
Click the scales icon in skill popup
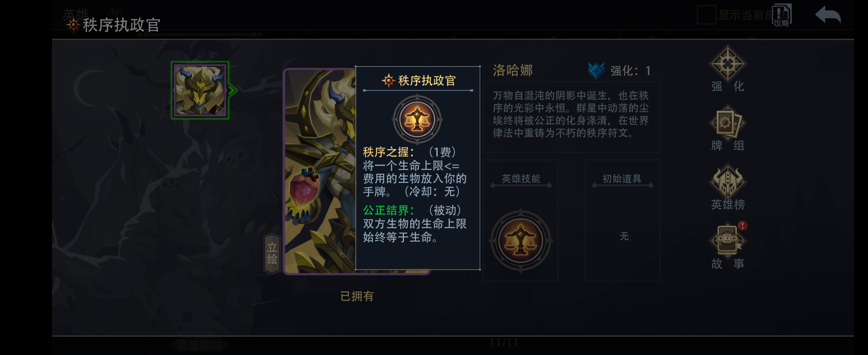click(417, 119)
